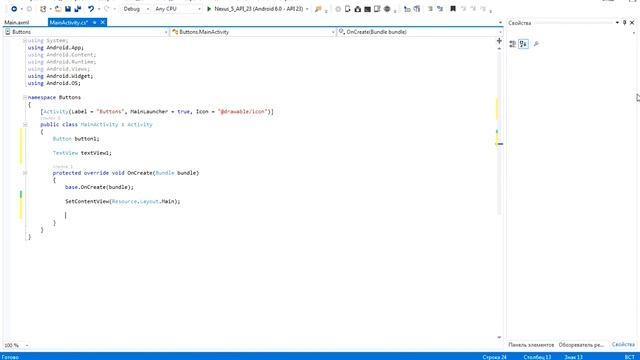
Task: Uncomment selected lines via toolbar
Action: pyautogui.click(x=440, y=9)
